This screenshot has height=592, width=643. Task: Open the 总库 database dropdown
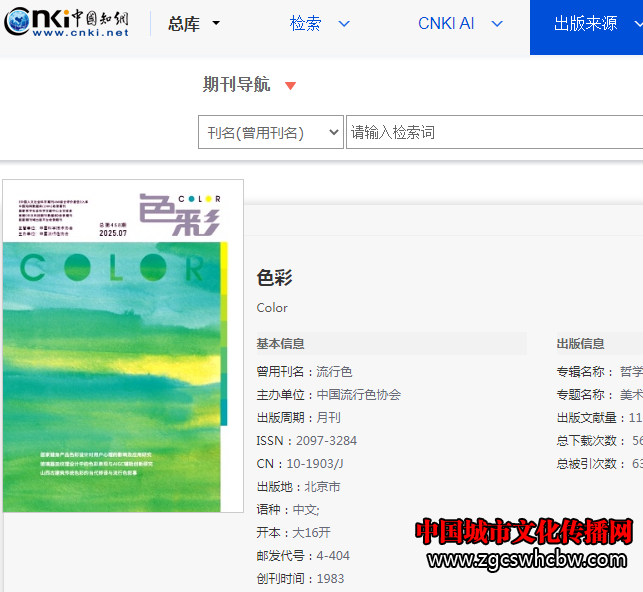coord(194,24)
